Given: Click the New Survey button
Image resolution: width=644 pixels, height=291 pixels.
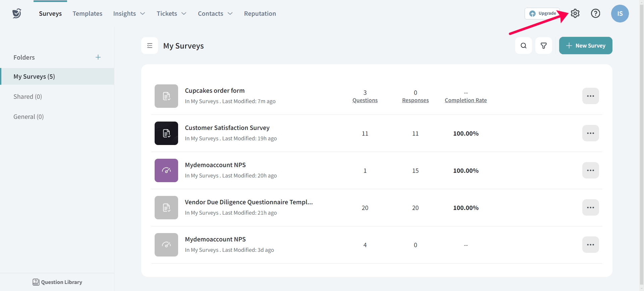Looking at the screenshot, I should click(x=585, y=46).
